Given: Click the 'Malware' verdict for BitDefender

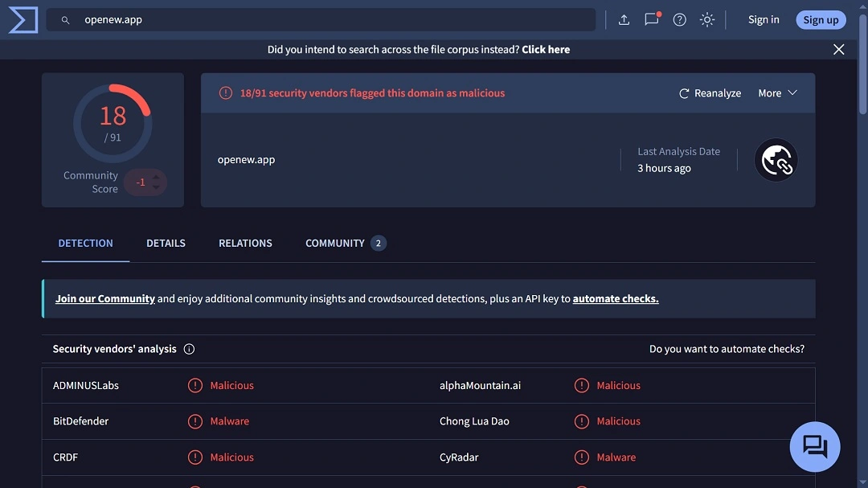Looking at the screenshot, I should tap(230, 421).
